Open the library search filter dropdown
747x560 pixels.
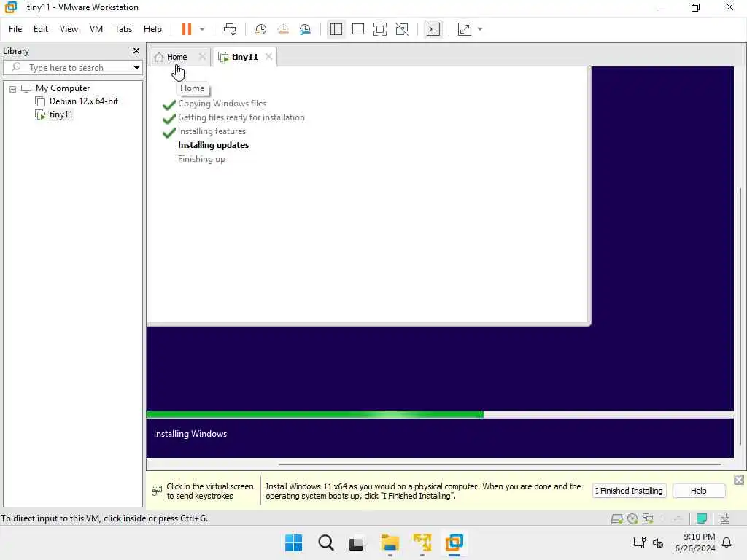pyautogui.click(x=136, y=68)
